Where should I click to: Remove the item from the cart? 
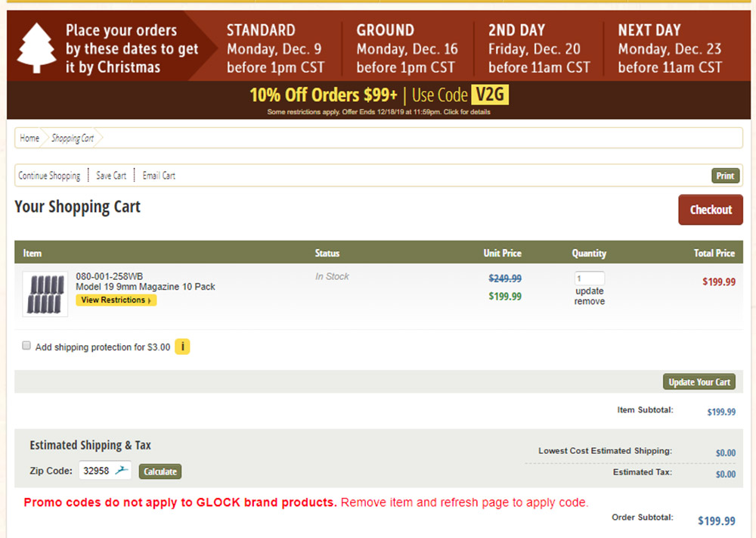tap(590, 301)
